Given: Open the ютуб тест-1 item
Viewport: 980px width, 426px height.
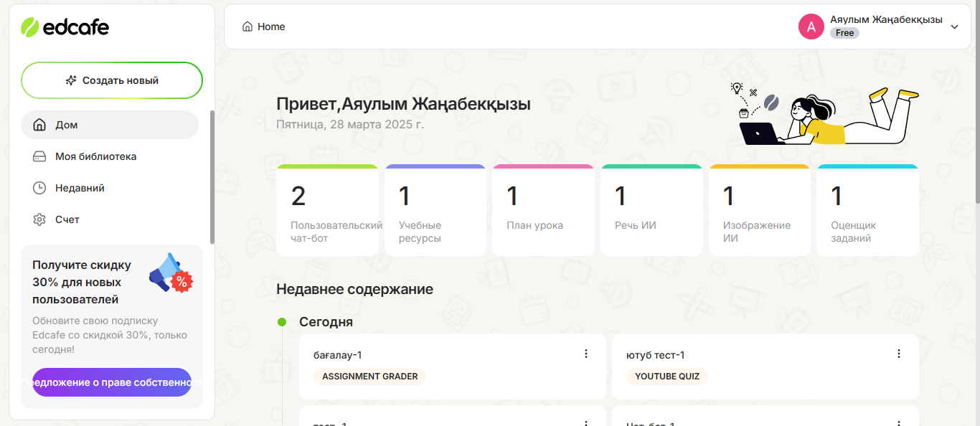Looking at the screenshot, I should pyautogui.click(x=765, y=366).
